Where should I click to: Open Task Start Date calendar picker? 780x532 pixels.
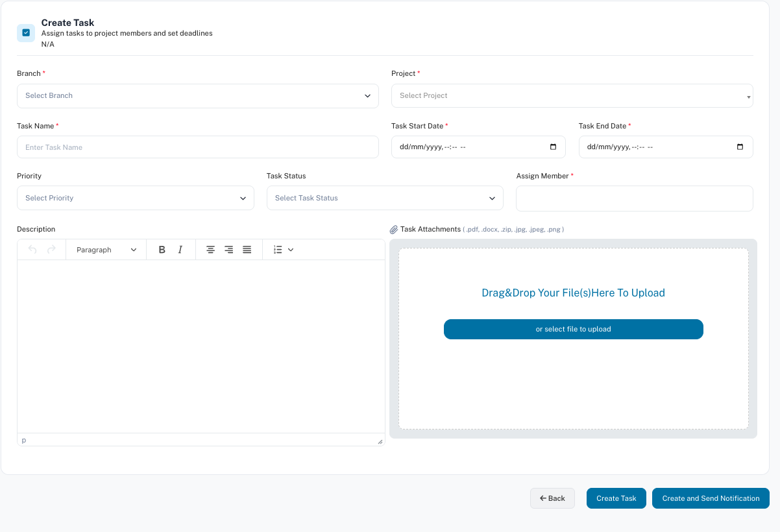[553, 147]
